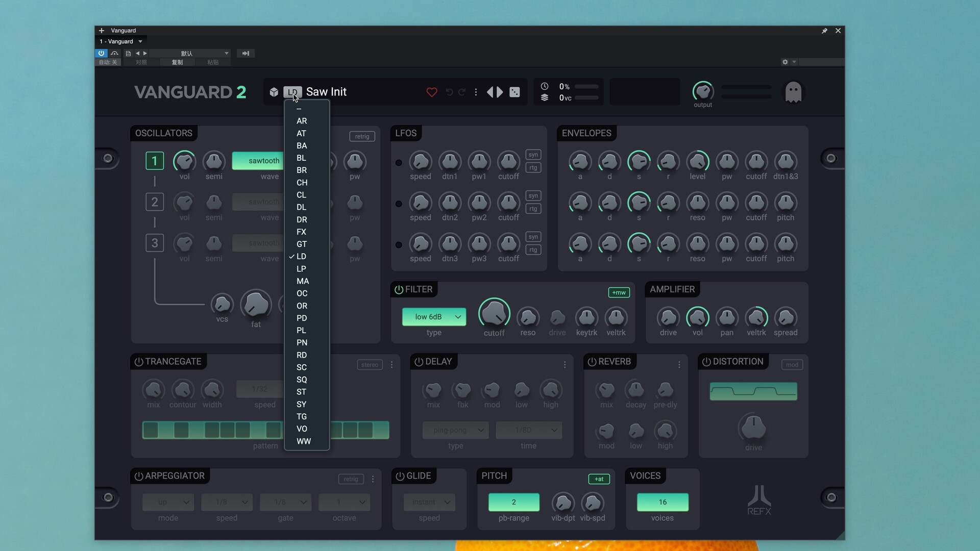Enable the Distortion power switch
Image resolution: width=980 pixels, height=551 pixels.
click(706, 362)
